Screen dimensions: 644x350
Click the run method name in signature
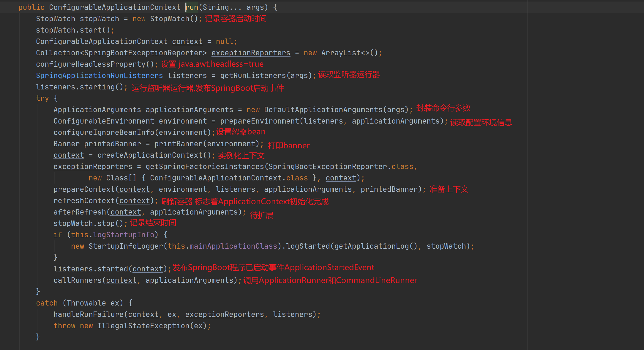192,7
